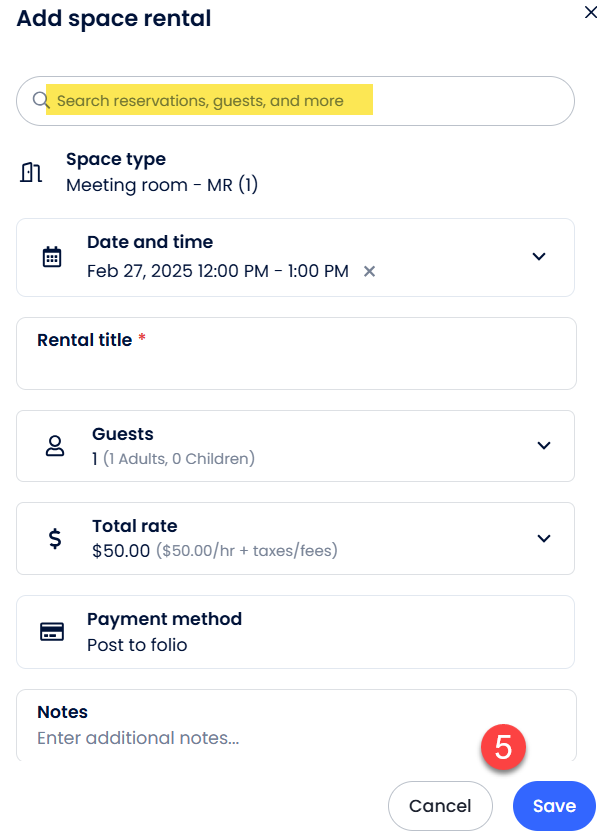
Task: Clear the selected date with the X icon
Action: (369, 271)
